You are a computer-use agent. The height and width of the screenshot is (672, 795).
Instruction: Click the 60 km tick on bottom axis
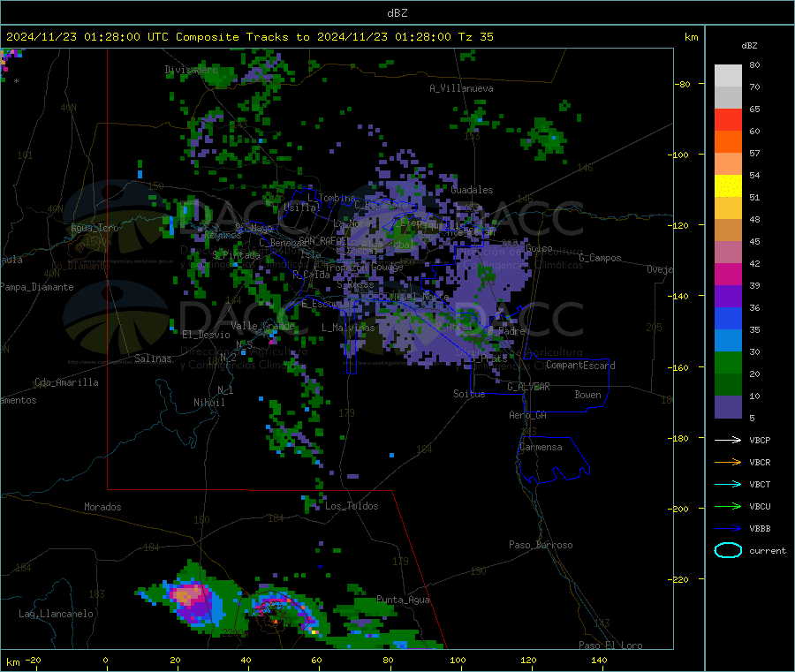(x=316, y=661)
